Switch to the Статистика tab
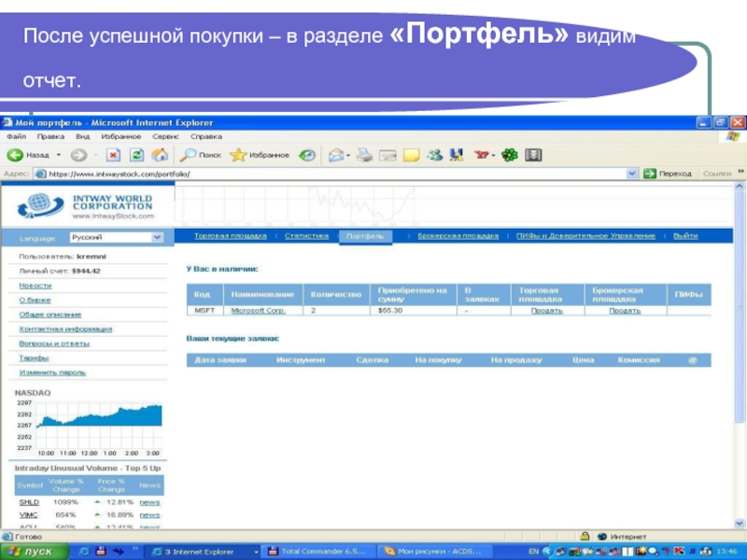747x560 pixels. click(x=306, y=236)
